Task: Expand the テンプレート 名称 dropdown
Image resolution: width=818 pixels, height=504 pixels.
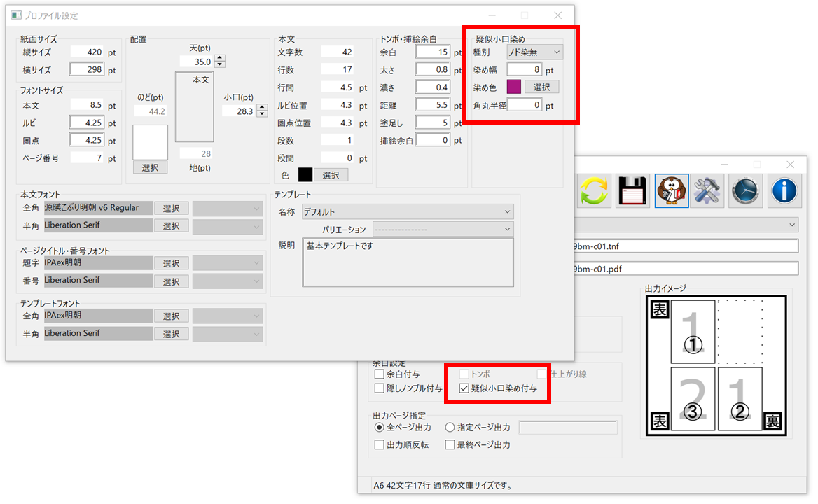Action: click(408, 211)
